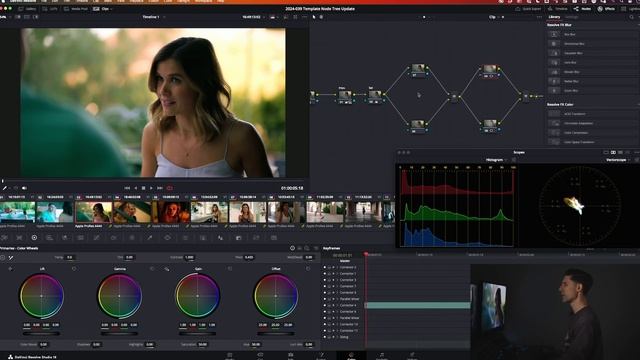Open the Timeline 1 viewer dropdown
The width and height of the screenshot is (640, 360).
click(153, 17)
